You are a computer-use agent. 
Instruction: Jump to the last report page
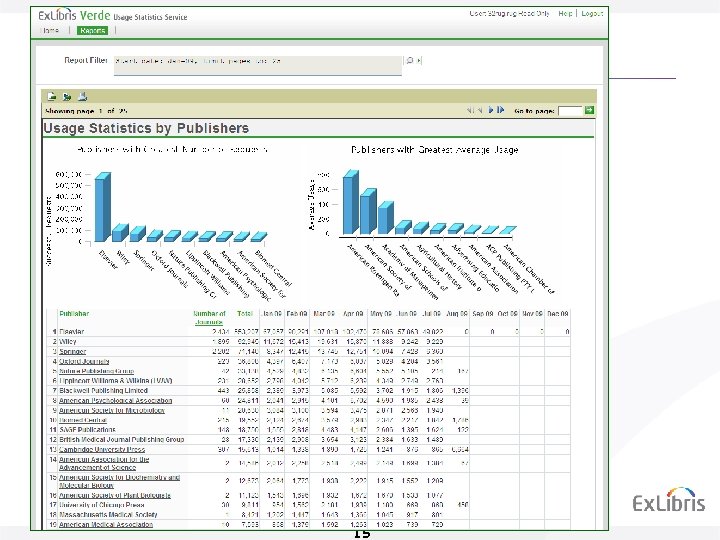[501, 110]
